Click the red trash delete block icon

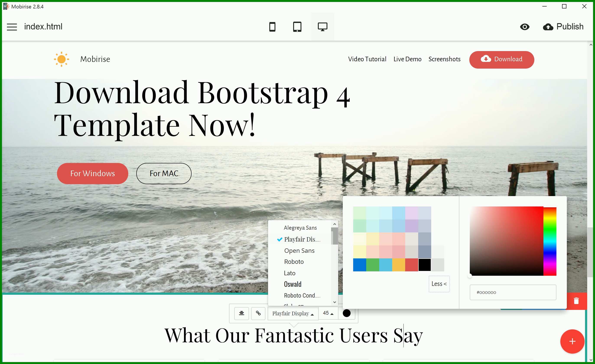pos(576,301)
